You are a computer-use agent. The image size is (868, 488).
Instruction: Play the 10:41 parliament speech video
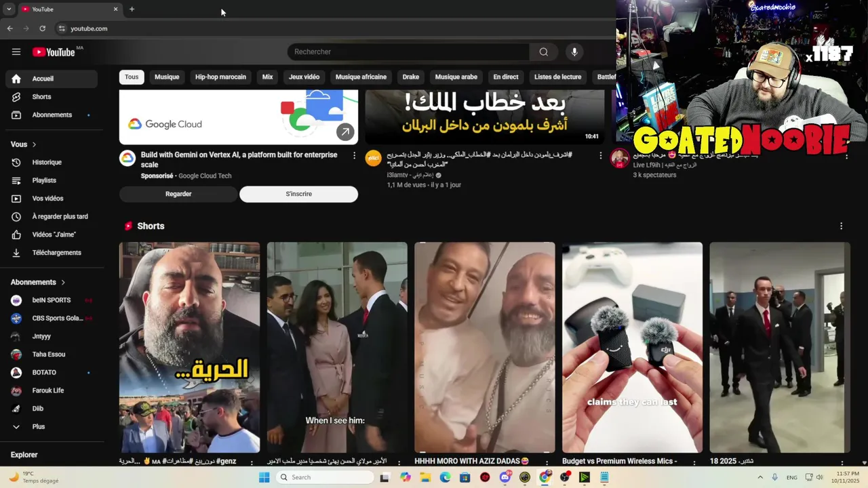[x=485, y=117]
